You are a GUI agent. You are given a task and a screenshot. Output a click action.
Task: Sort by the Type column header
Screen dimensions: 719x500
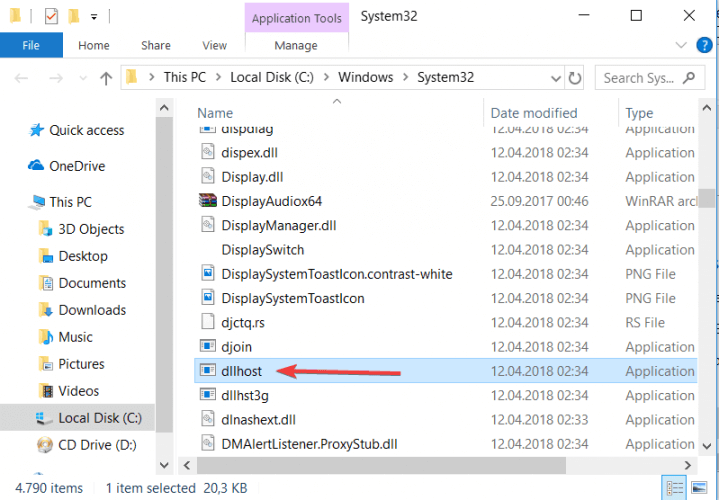(639, 113)
